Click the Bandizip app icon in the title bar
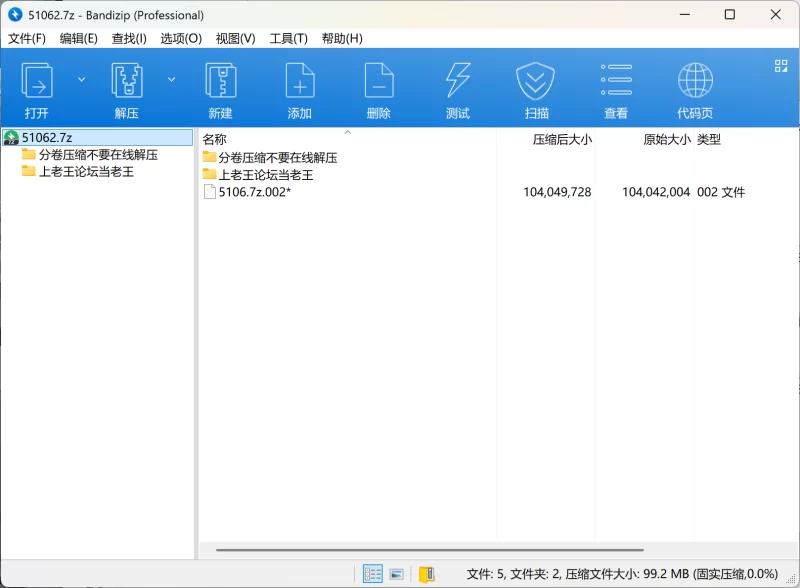Screen dimensions: 800x588 [15, 14]
